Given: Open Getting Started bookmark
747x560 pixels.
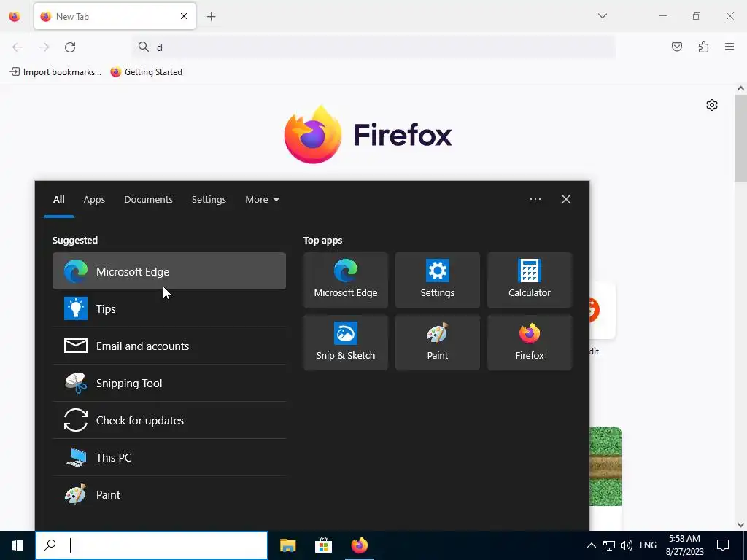Looking at the screenshot, I should (146, 72).
